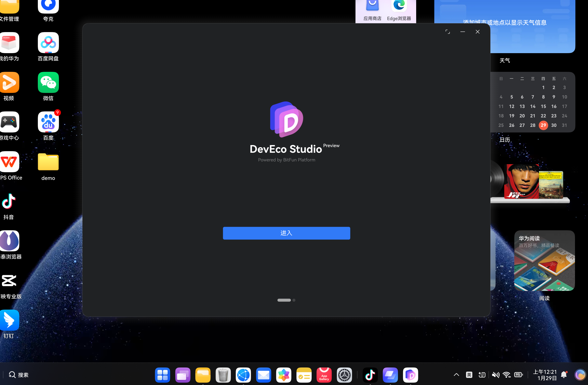Open AppGallery from the dock
The image size is (588, 385).
[x=324, y=375]
